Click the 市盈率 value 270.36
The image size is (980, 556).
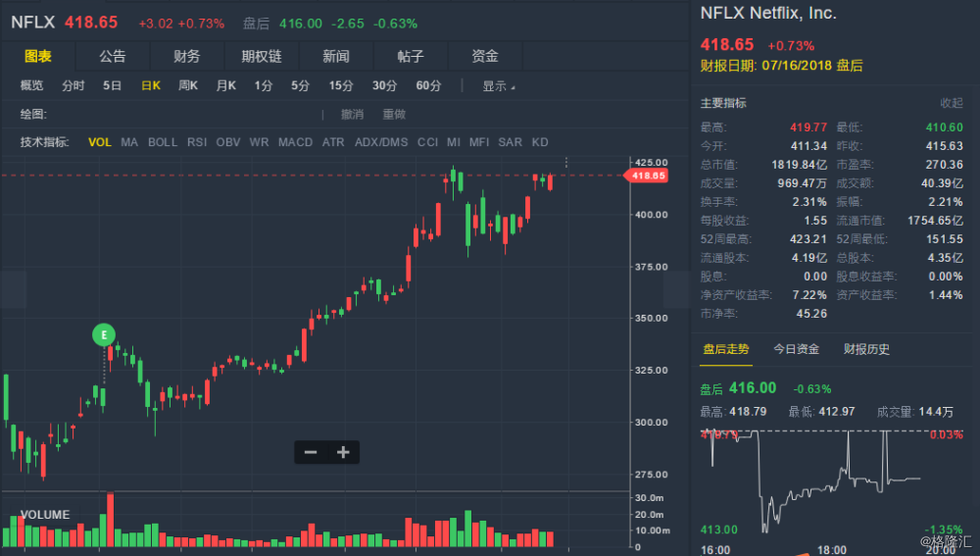[944, 165]
